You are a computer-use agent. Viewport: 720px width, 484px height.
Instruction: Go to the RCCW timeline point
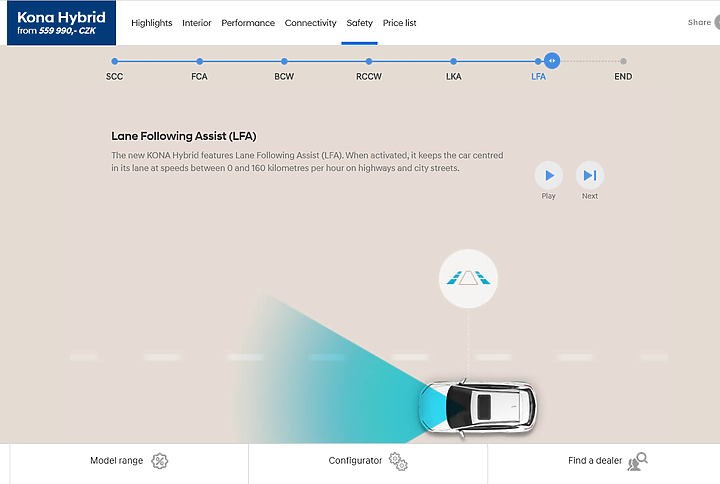(x=369, y=61)
